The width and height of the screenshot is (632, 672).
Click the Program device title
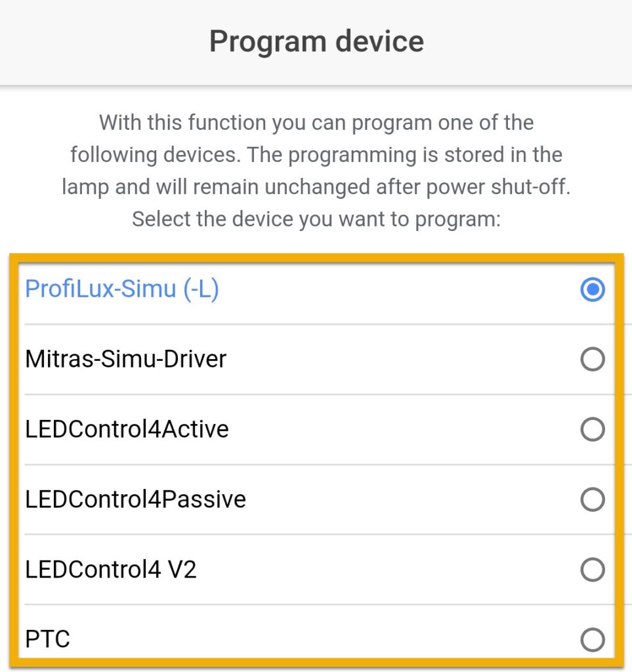coord(316,41)
